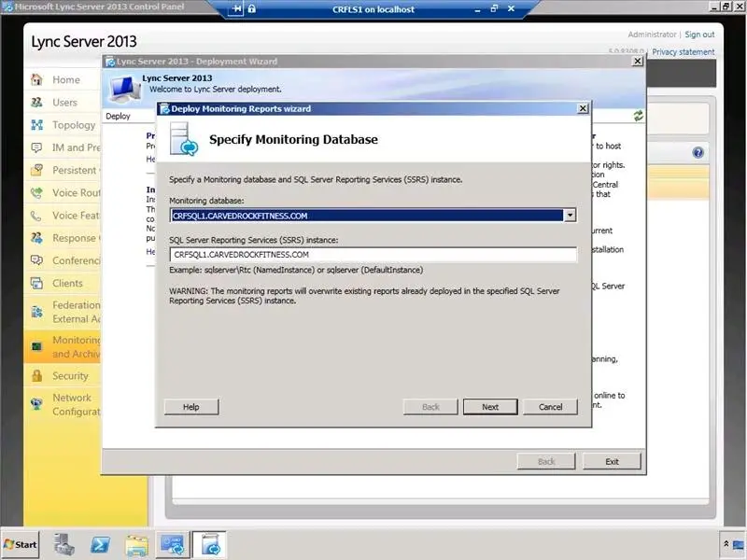Open Windows Explorer folder on taskbar
This screenshot has width=747, height=560.
[x=136, y=545]
